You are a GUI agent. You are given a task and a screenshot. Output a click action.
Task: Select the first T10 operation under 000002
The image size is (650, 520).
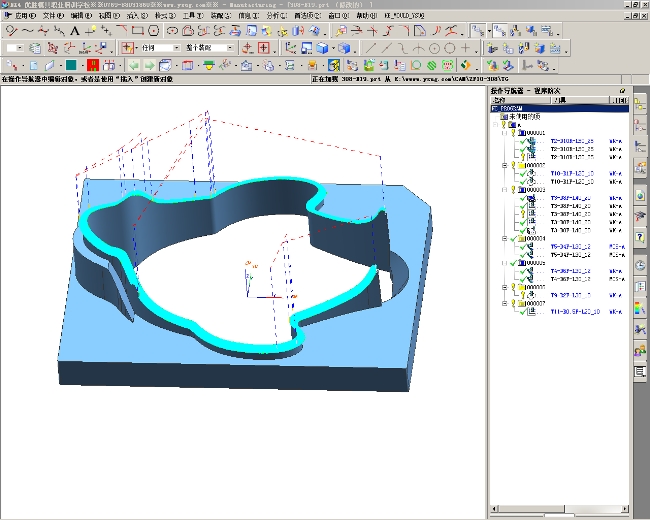(574, 174)
